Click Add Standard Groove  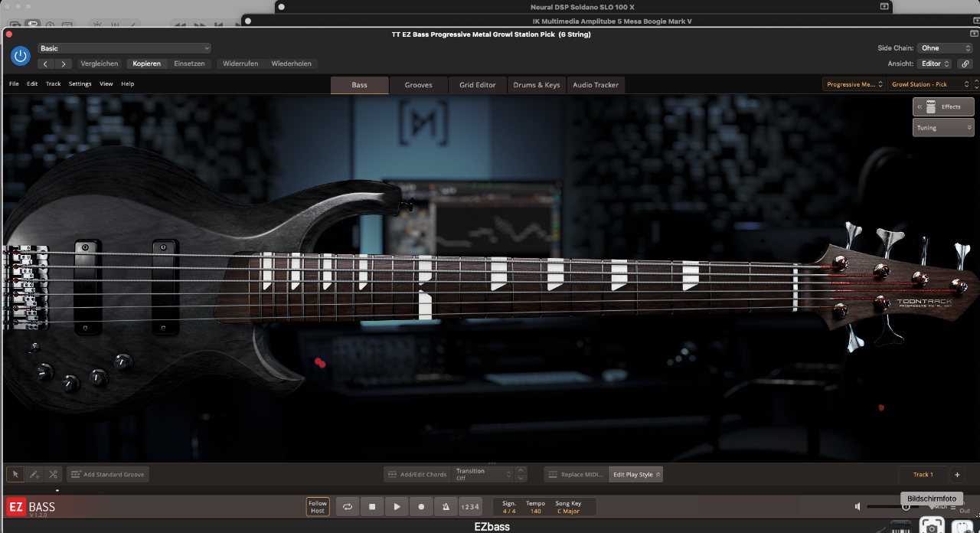(108, 474)
